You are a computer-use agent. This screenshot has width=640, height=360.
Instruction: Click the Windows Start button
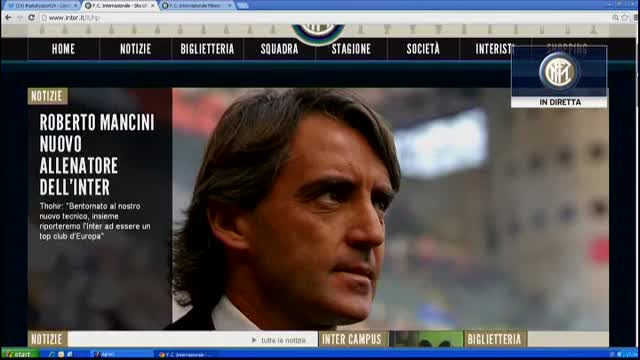click(20, 354)
